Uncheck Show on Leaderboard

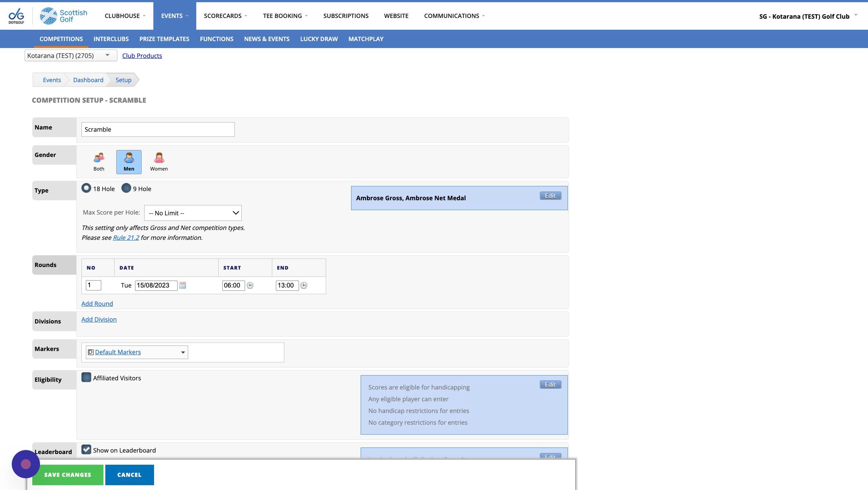[86, 450]
